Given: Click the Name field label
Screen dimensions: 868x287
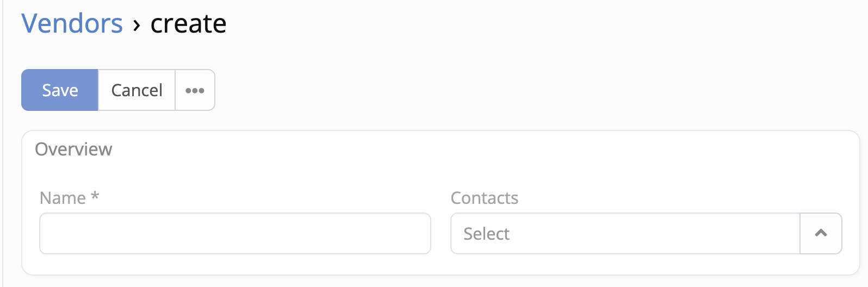Looking at the screenshot, I should click(x=63, y=198).
